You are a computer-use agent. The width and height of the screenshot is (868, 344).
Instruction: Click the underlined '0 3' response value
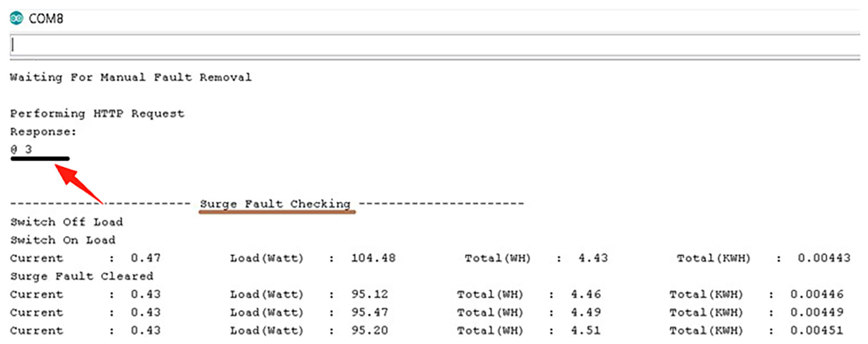click(21, 149)
